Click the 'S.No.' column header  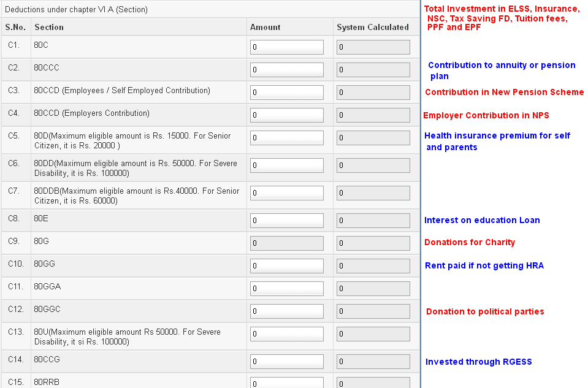pyautogui.click(x=15, y=28)
